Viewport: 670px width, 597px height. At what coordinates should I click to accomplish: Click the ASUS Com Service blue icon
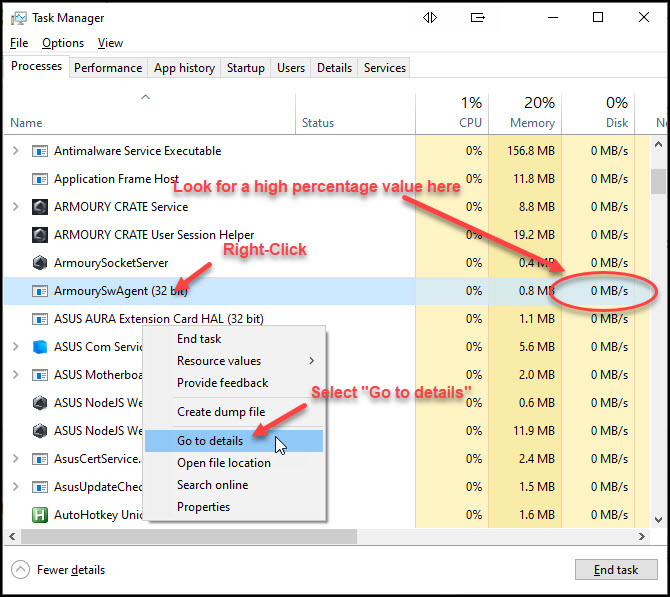point(40,347)
